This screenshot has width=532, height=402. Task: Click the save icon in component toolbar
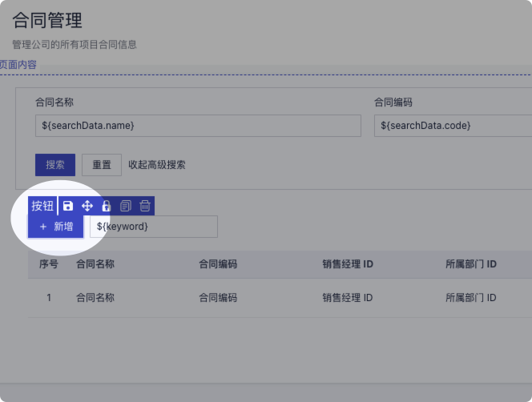coord(68,206)
